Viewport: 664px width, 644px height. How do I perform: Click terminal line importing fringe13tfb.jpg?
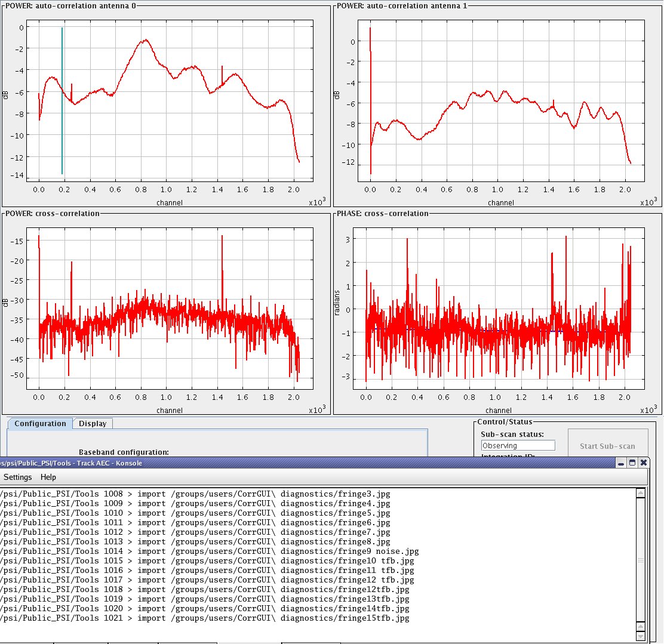(205, 599)
